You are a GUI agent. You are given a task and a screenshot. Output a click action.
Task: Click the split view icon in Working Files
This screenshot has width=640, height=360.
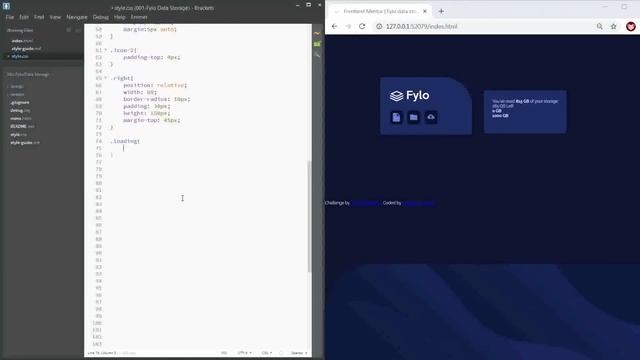tap(78, 30)
